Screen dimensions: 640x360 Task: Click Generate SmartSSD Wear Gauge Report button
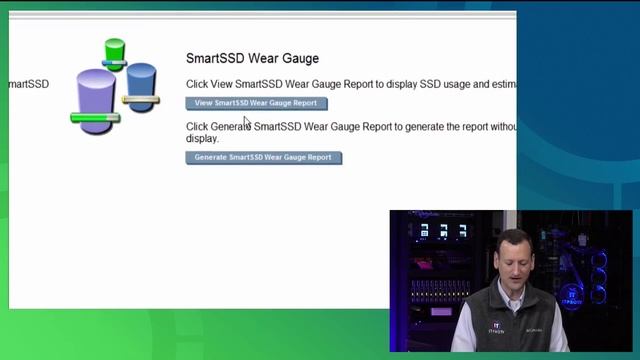tap(264, 158)
